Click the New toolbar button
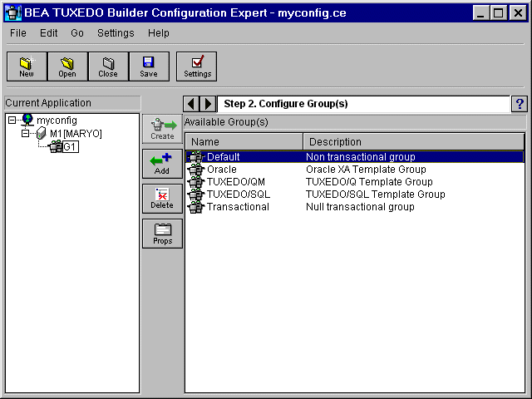Screen dimensions: 532x399 pyautogui.click(x=27, y=66)
